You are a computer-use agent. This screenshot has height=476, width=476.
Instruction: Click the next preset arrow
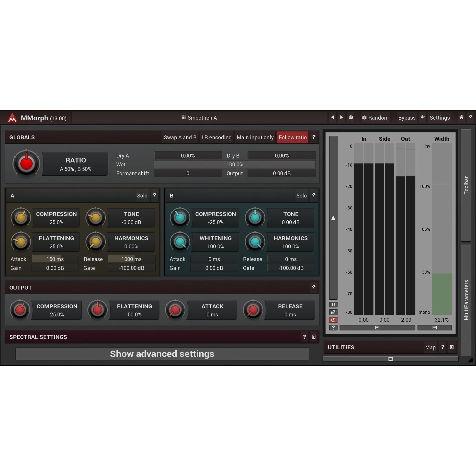tap(341, 117)
